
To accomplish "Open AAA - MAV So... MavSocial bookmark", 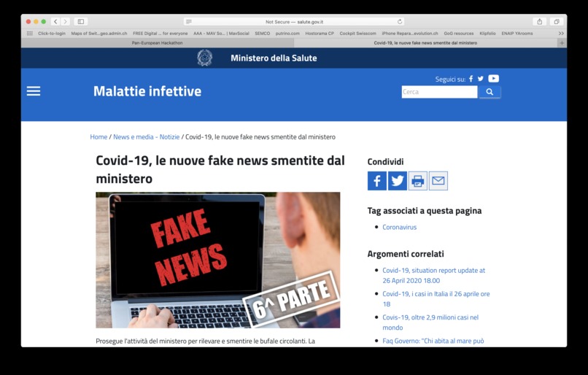I will coord(221,34).
